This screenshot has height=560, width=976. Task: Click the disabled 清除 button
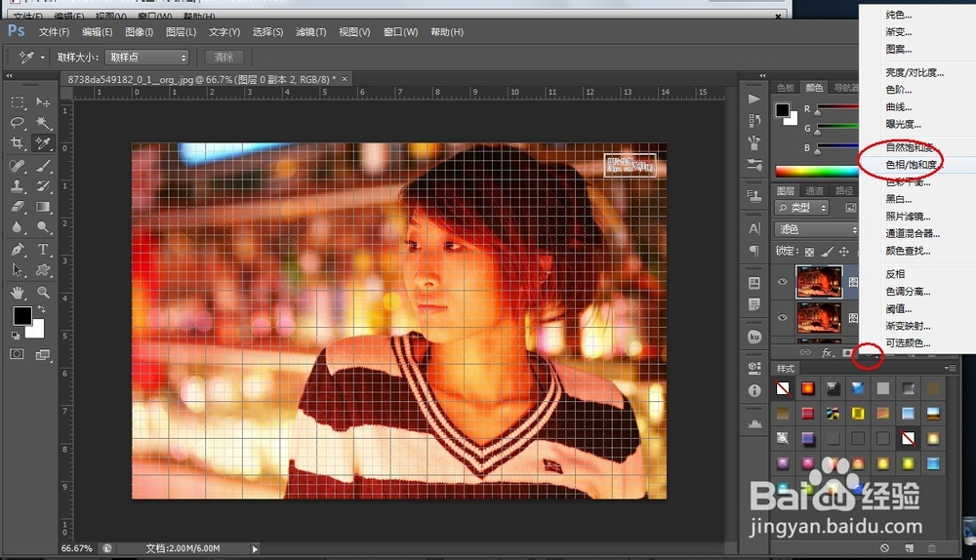[224, 58]
